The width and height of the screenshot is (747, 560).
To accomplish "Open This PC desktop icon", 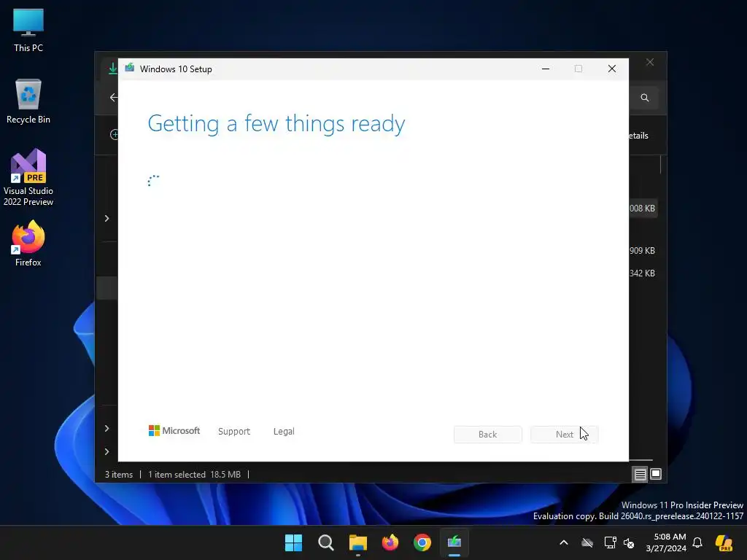I will coord(28,30).
